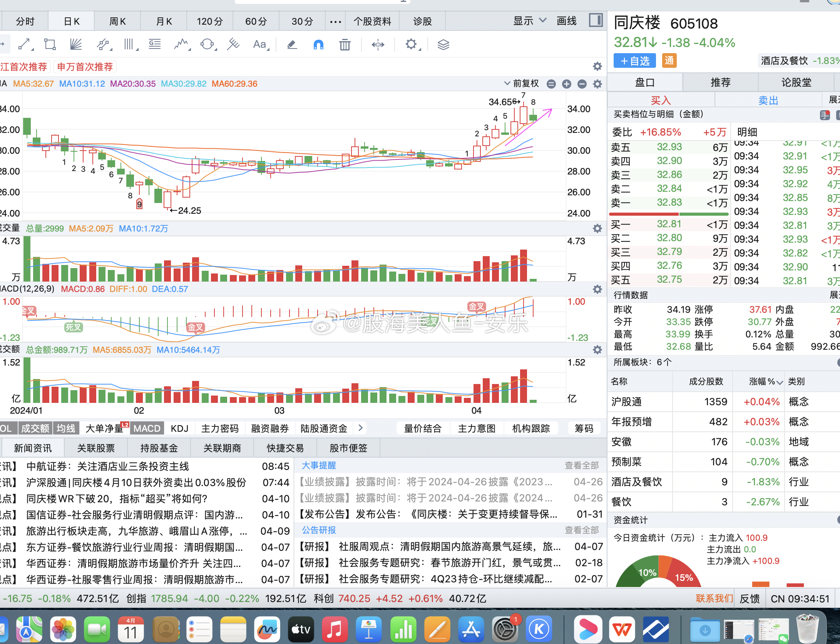Open volume panel settings gear

coord(597,228)
